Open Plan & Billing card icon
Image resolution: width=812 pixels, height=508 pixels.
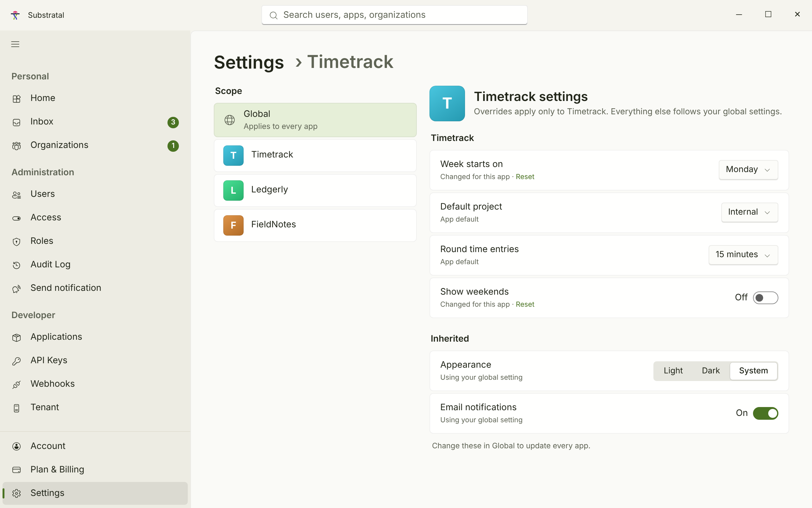pos(16,470)
